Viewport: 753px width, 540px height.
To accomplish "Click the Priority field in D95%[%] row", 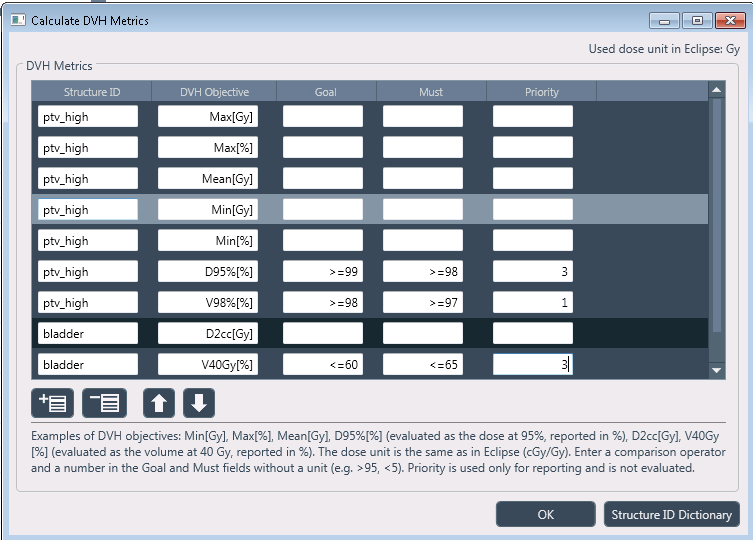I will pos(533,271).
